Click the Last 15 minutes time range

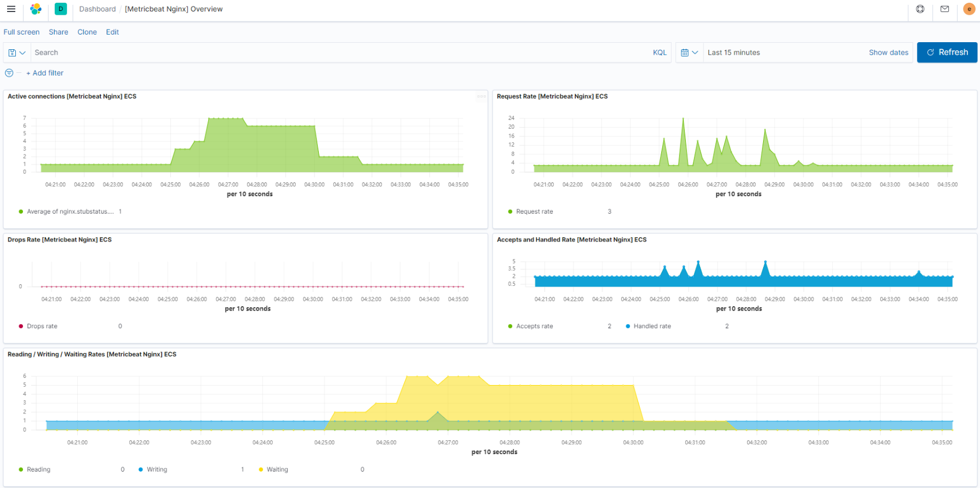click(733, 53)
